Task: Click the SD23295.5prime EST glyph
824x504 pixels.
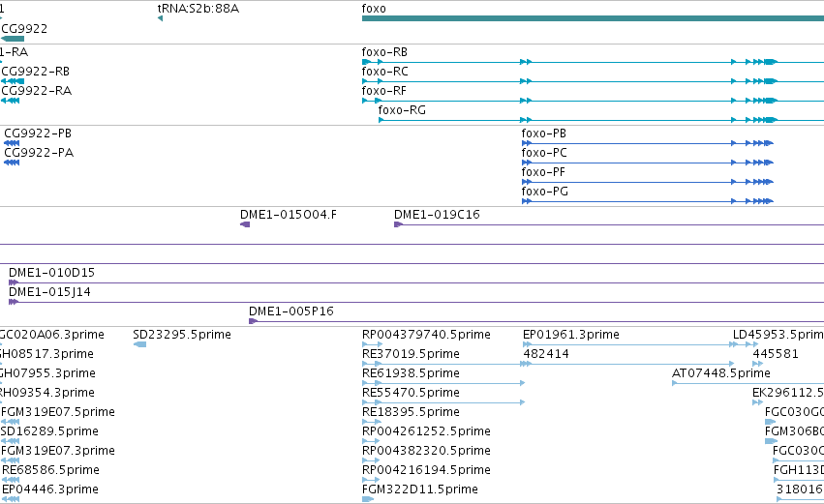Action: tap(139, 344)
